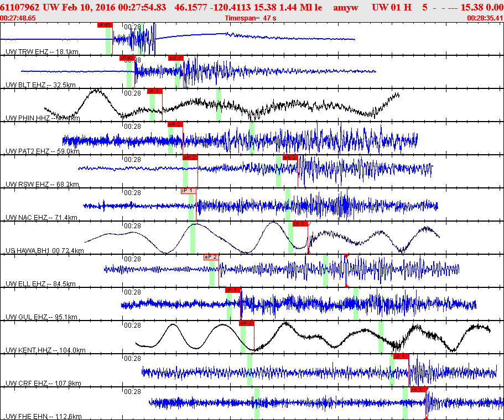This screenshot has width=504, height=420.
Task: Click the UW BLT EHZ 32.5km station label
Action: click(x=40, y=85)
